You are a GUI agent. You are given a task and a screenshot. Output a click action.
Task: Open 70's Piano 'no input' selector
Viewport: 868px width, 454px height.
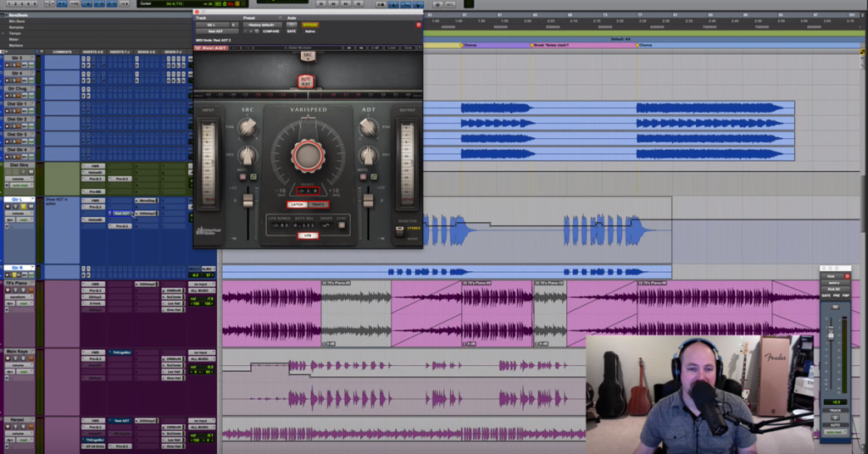coord(202,285)
